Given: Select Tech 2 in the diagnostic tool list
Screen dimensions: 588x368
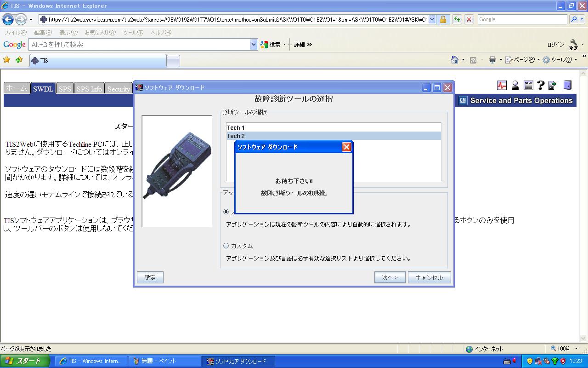Looking at the screenshot, I should [x=334, y=136].
